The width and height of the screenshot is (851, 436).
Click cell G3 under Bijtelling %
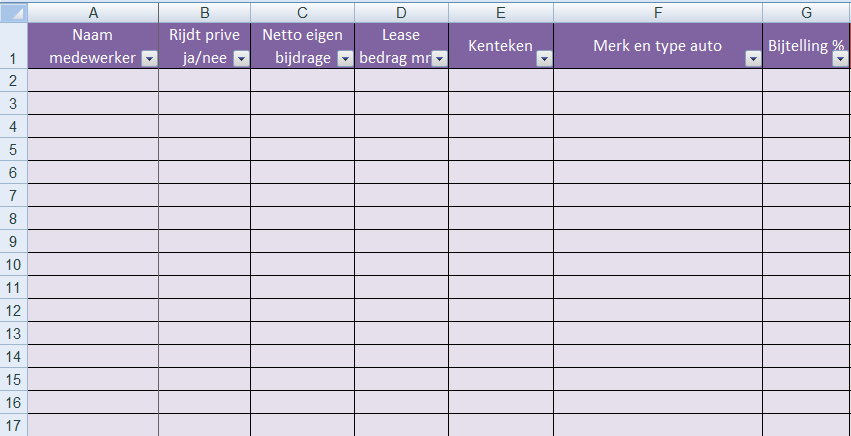806,103
